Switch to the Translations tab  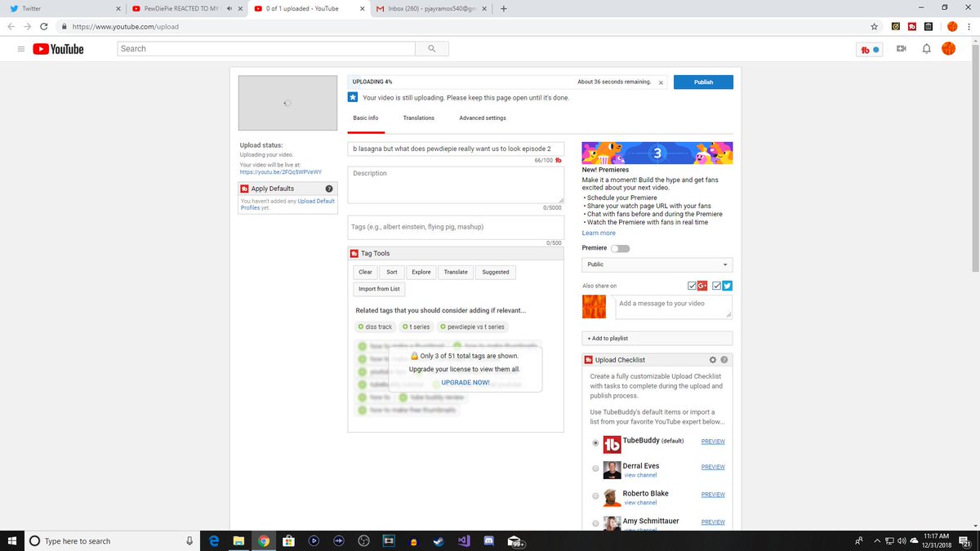(x=419, y=118)
